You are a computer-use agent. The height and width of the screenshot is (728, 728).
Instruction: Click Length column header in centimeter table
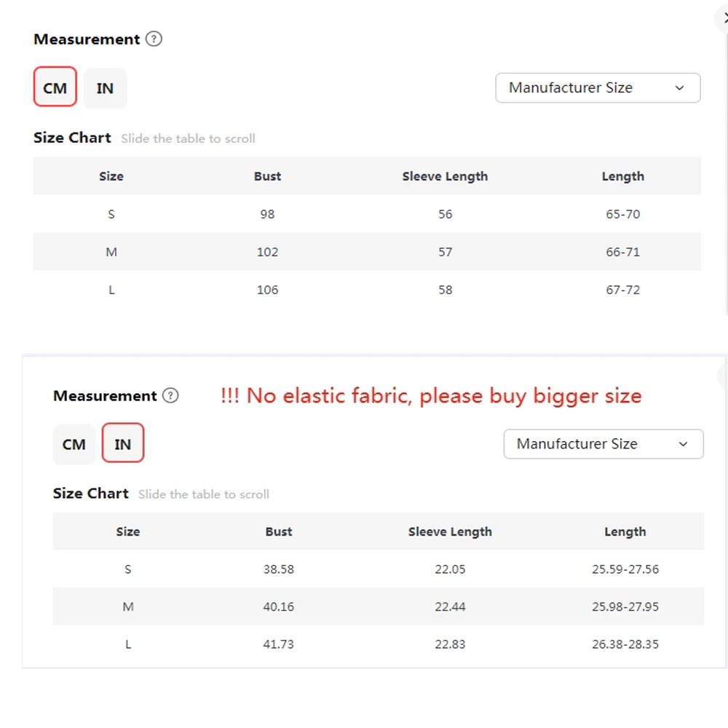coord(622,176)
